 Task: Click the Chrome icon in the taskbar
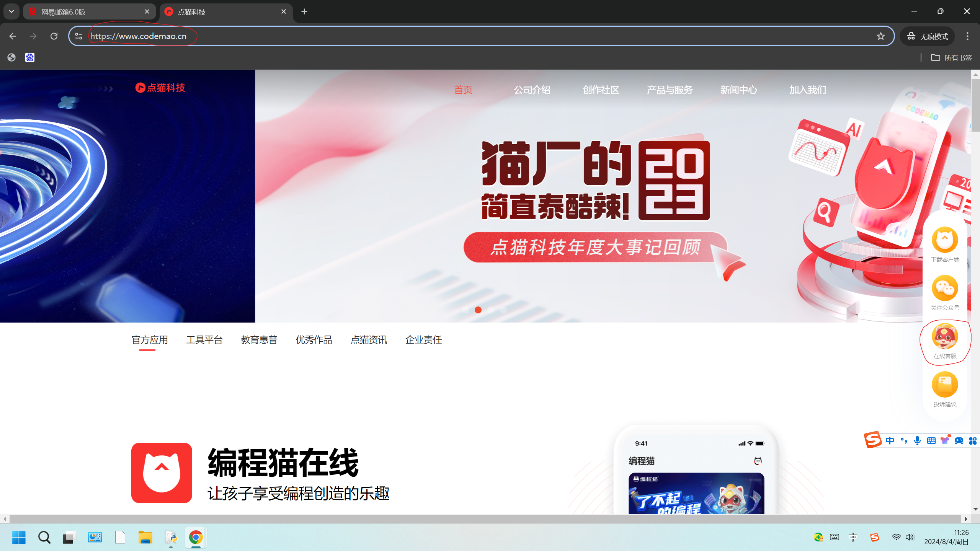(x=196, y=538)
